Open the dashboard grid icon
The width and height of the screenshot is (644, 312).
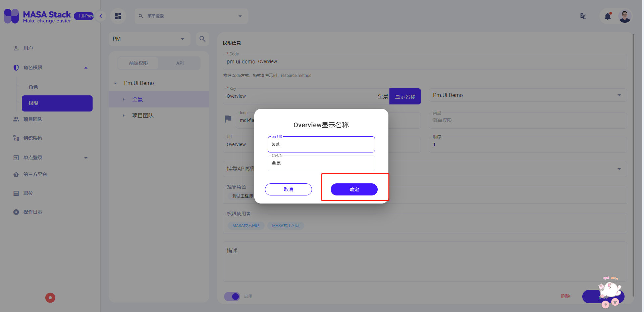118,16
